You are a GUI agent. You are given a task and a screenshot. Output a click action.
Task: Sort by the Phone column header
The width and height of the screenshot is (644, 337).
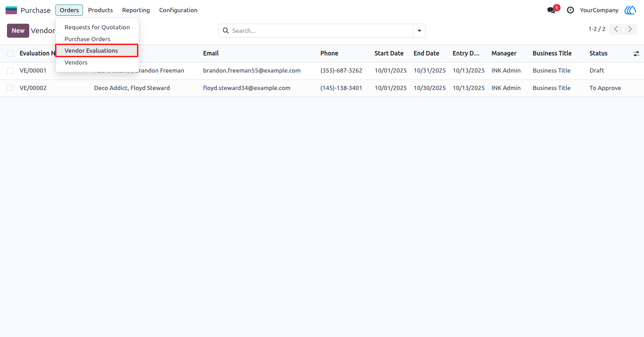(x=329, y=53)
